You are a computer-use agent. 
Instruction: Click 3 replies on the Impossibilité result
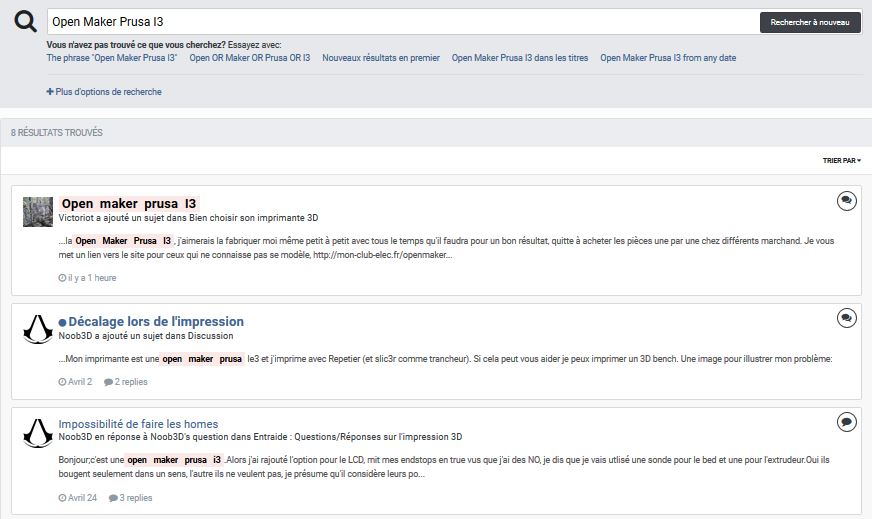coord(131,498)
